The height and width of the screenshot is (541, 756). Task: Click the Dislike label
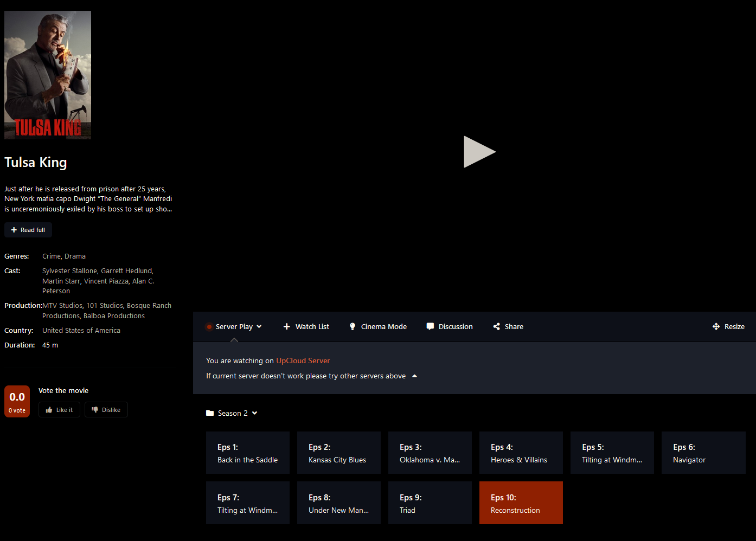(x=111, y=410)
